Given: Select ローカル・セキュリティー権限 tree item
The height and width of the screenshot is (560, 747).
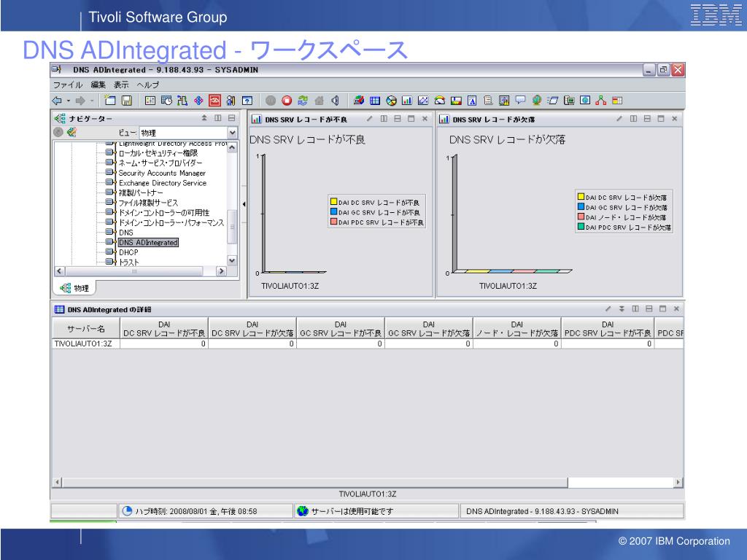Looking at the screenshot, I should click(158, 153).
